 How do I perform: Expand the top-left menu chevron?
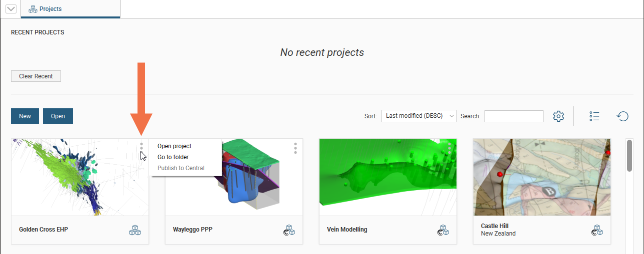(x=10, y=9)
